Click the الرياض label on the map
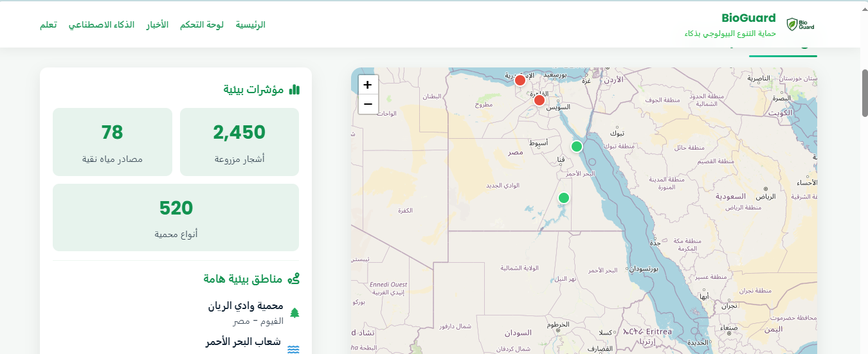Viewport: 868px width, 354px height. (x=766, y=197)
